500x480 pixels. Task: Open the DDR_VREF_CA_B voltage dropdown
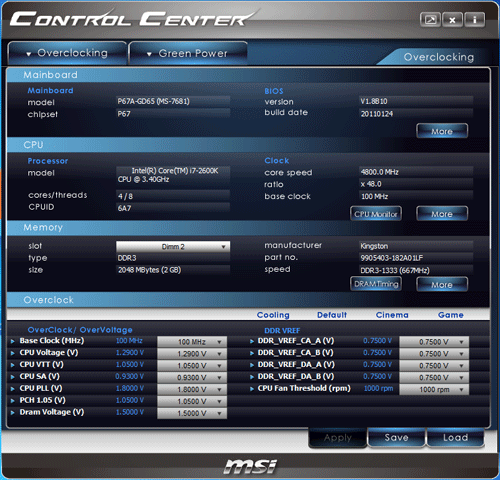point(434,354)
